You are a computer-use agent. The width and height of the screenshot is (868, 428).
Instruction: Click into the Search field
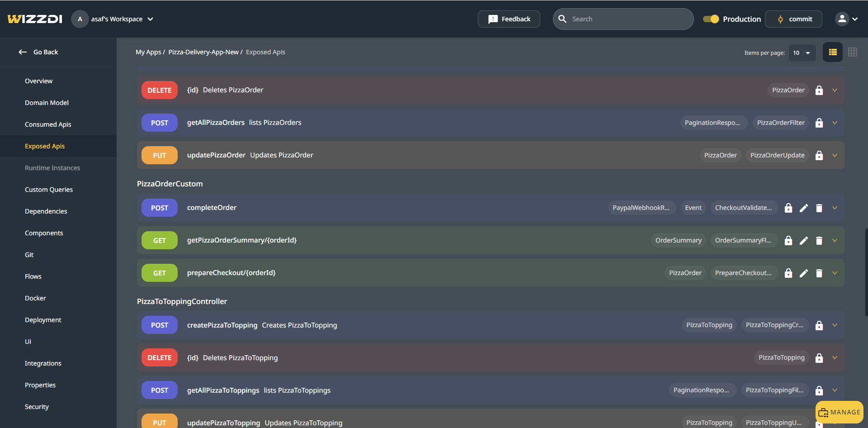click(628, 19)
